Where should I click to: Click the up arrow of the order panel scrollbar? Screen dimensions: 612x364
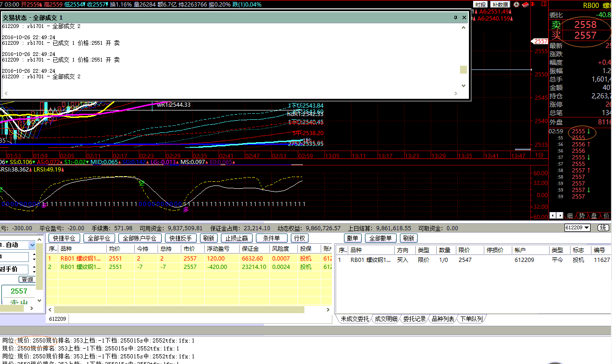pyautogui.click(x=40, y=239)
